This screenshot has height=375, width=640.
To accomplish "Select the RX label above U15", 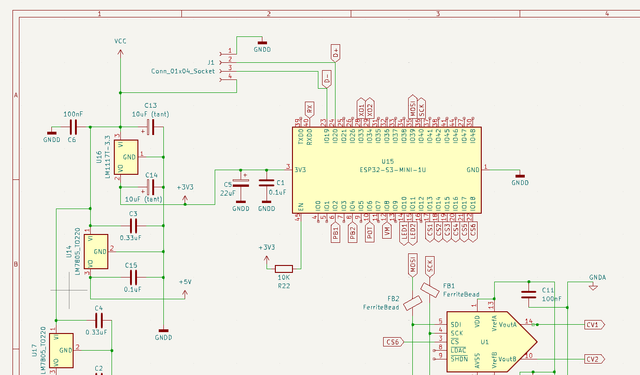I will click(x=309, y=109).
